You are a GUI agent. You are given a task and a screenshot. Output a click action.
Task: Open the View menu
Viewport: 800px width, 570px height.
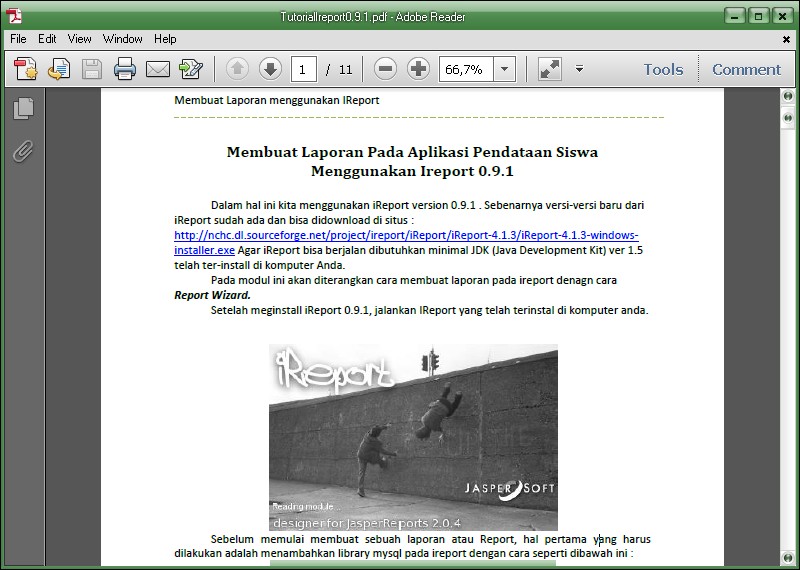80,39
